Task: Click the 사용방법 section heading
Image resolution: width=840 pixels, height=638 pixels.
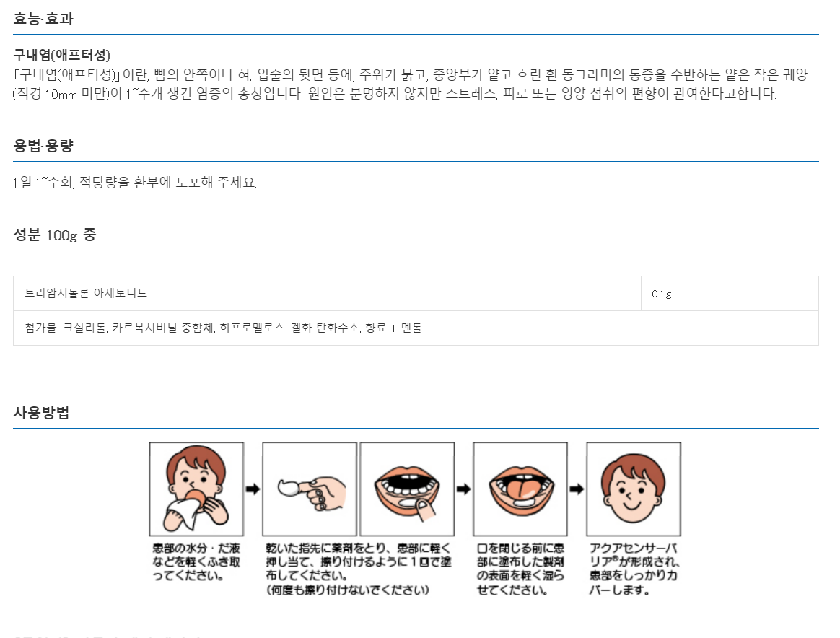Action: pyautogui.click(x=41, y=414)
